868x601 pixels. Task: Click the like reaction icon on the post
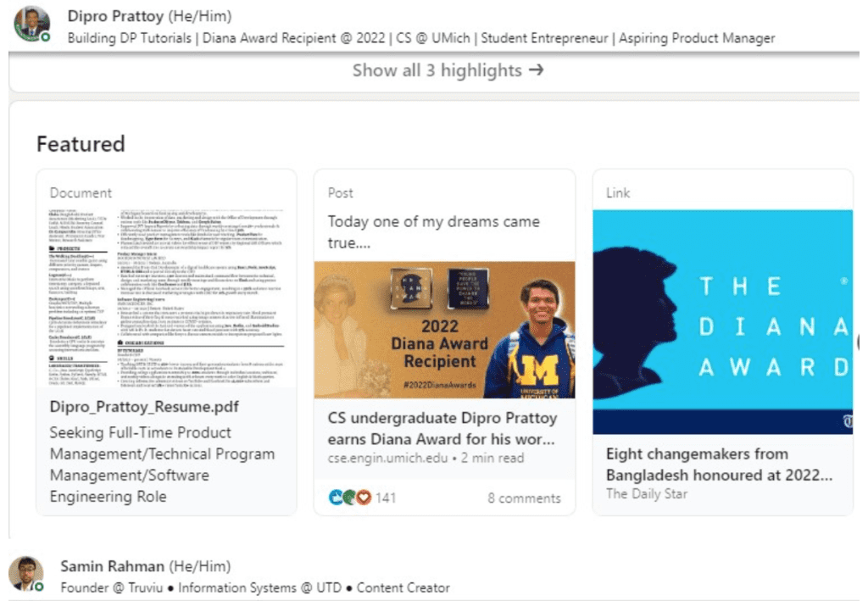(336, 498)
